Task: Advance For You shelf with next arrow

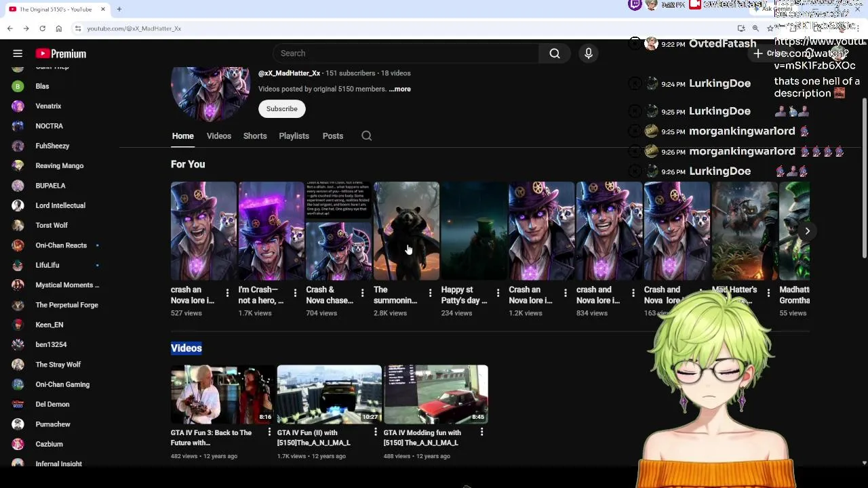Action: tap(807, 231)
